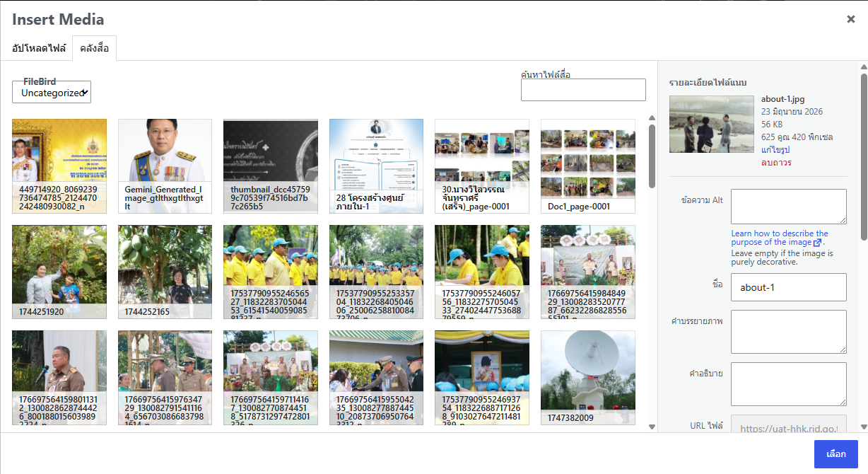Select thumbnail ending 2500625881008473706

click(x=376, y=272)
